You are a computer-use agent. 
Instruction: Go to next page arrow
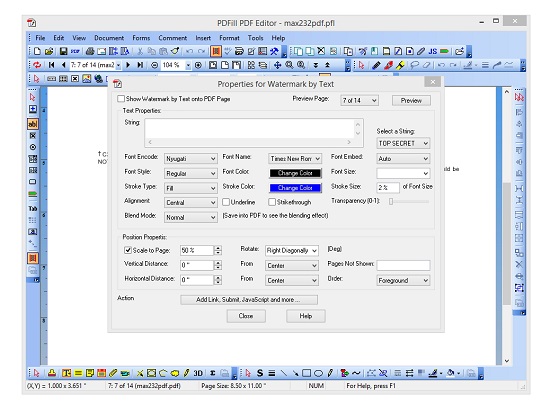point(128,65)
